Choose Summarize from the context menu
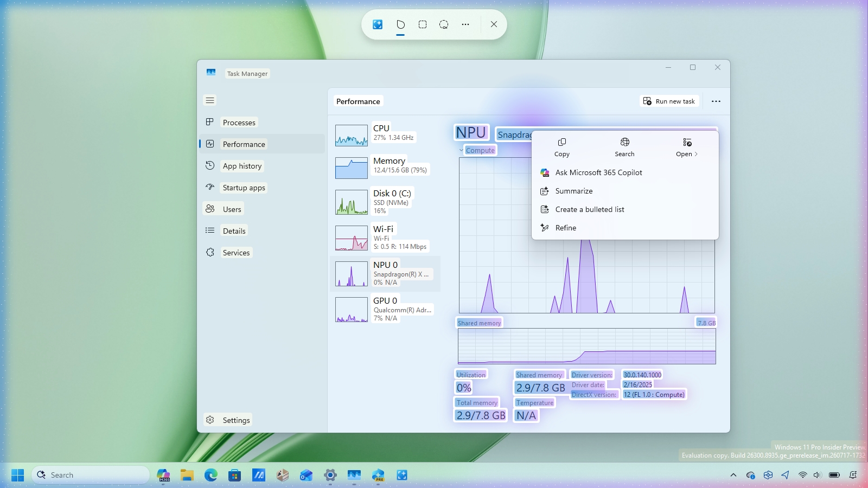 (625, 191)
